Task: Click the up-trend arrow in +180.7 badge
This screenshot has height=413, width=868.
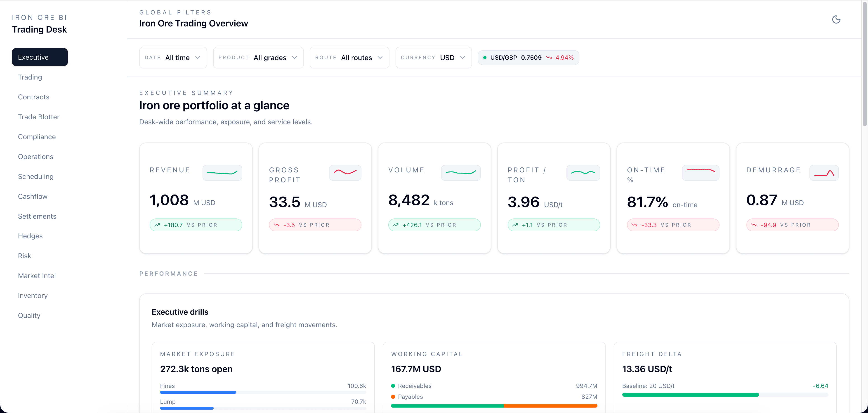Action: pos(157,225)
